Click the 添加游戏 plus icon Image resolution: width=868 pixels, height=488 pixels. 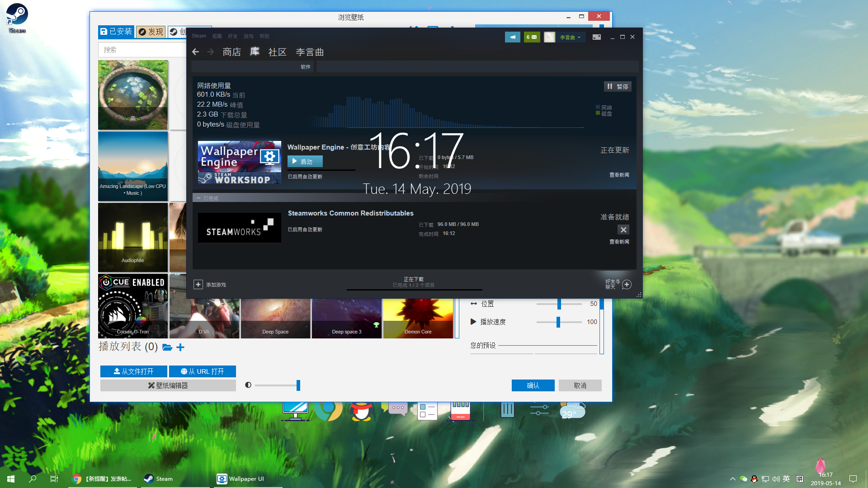coord(198,284)
